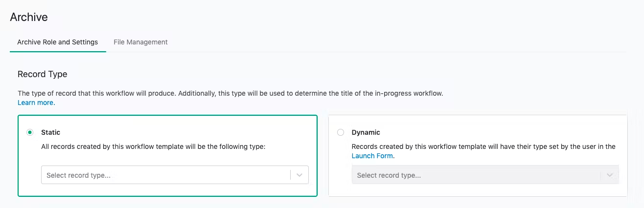Image resolution: width=644 pixels, height=208 pixels.
Task: Click the Record Type section heading
Action: (42, 74)
